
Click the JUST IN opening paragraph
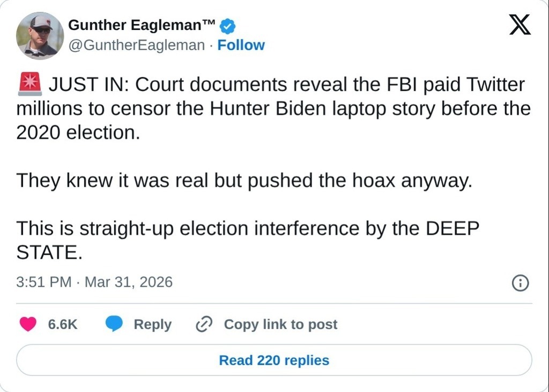click(x=273, y=108)
